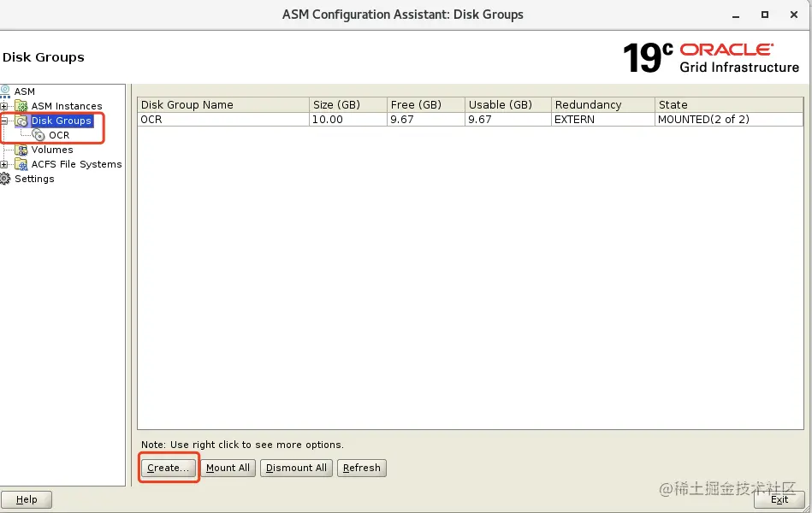Expand the ASM Instances tree node
The width and height of the screenshot is (812, 513).
point(4,106)
